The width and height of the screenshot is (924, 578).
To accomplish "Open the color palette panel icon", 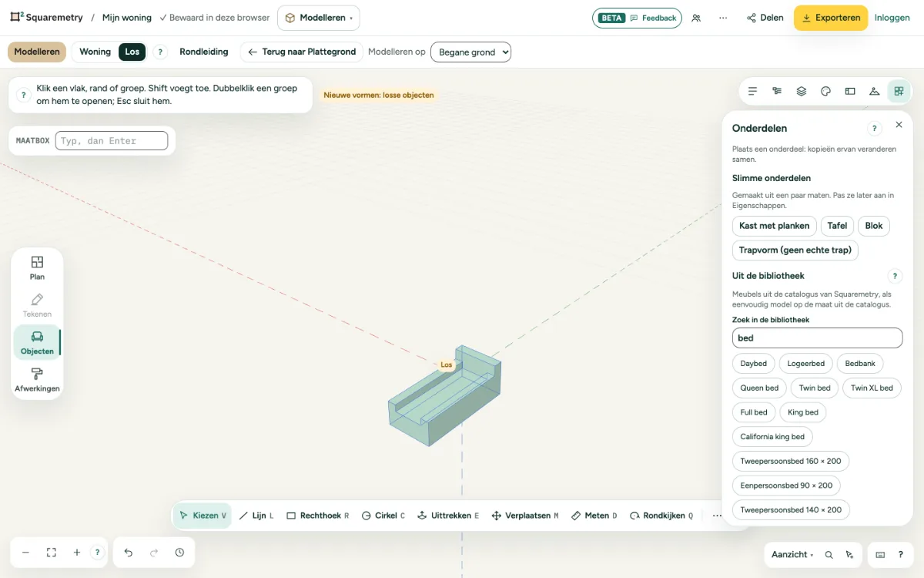I will (x=825, y=91).
